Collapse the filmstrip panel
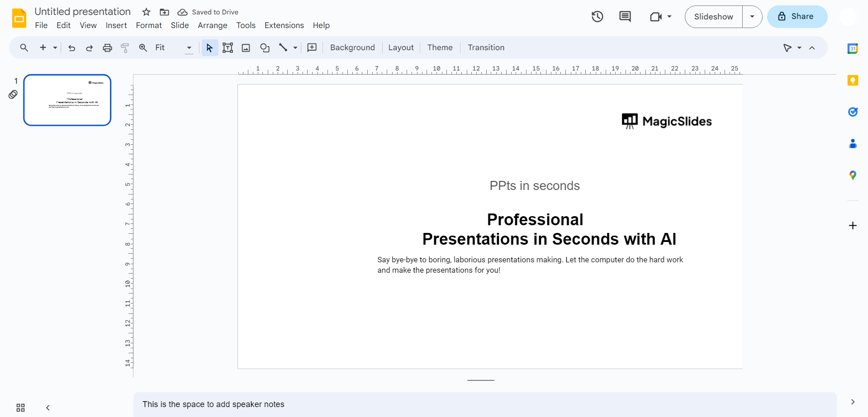868x417 pixels. point(48,408)
